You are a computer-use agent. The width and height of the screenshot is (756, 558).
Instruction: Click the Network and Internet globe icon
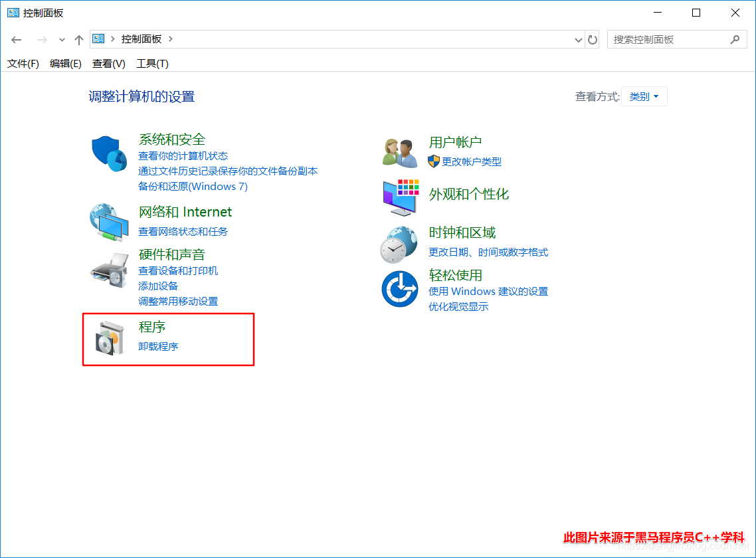(108, 221)
